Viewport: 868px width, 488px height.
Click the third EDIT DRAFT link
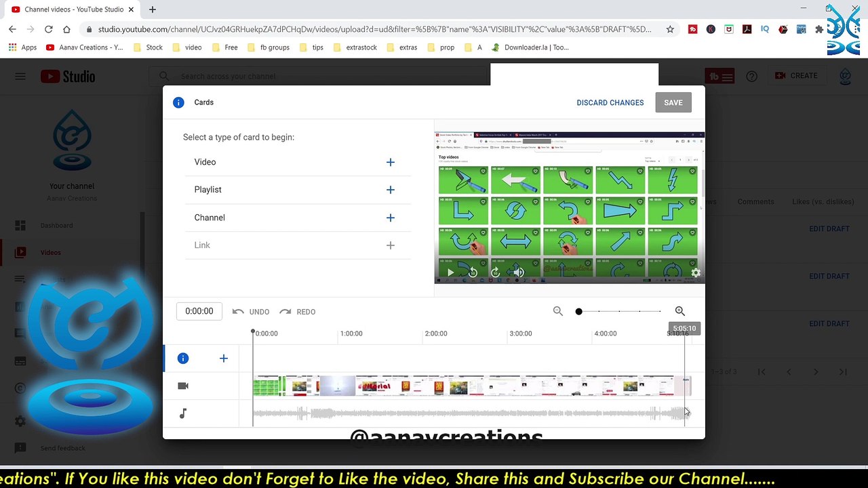(829, 323)
